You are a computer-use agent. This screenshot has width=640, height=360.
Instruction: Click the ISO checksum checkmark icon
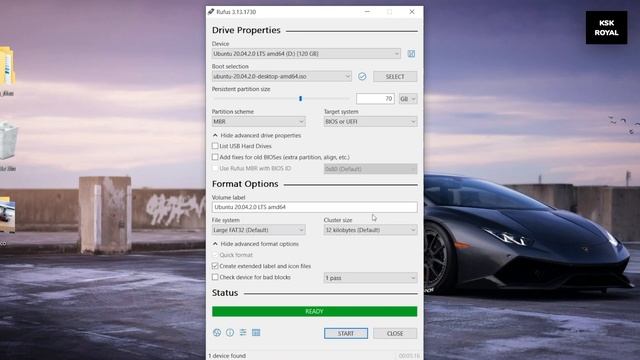362,76
